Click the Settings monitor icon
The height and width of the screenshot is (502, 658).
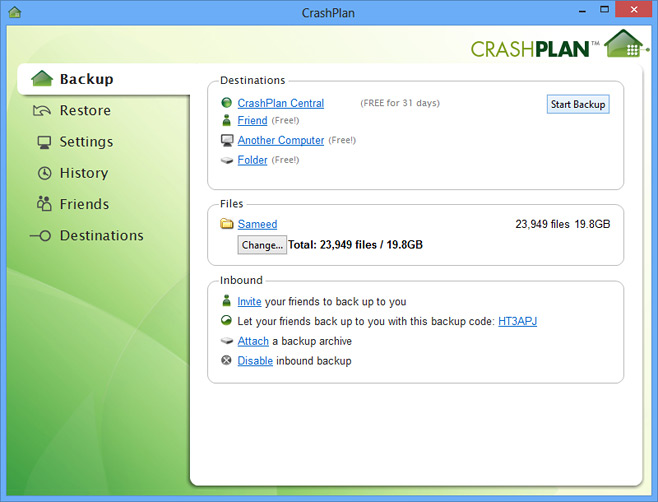44,142
